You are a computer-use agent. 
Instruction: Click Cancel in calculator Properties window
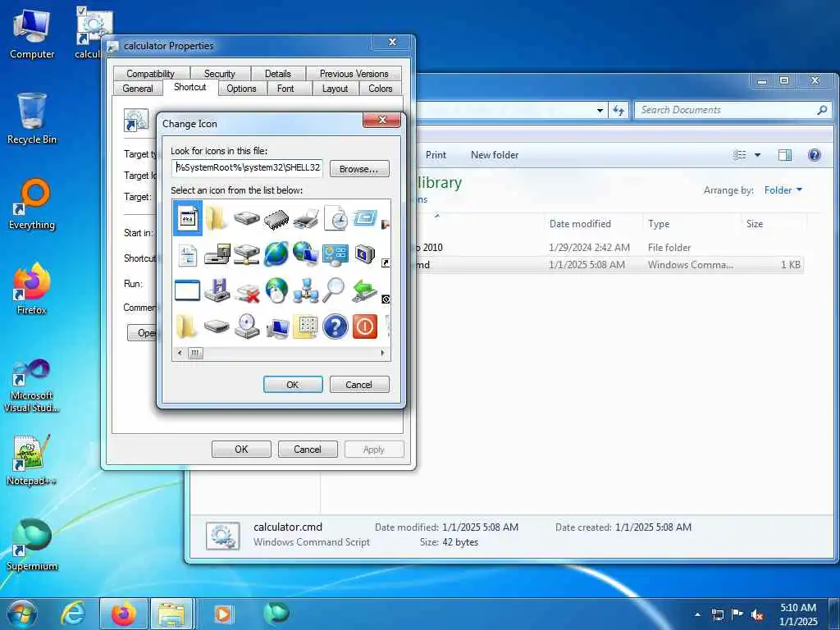pos(308,450)
